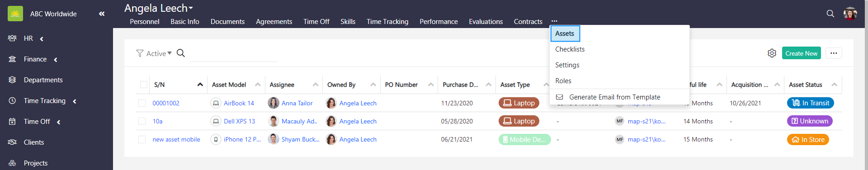Image resolution: width=868 pixels, height=170 pixels.
Task: Open the user profile avatar
Action: pos(850,14)
